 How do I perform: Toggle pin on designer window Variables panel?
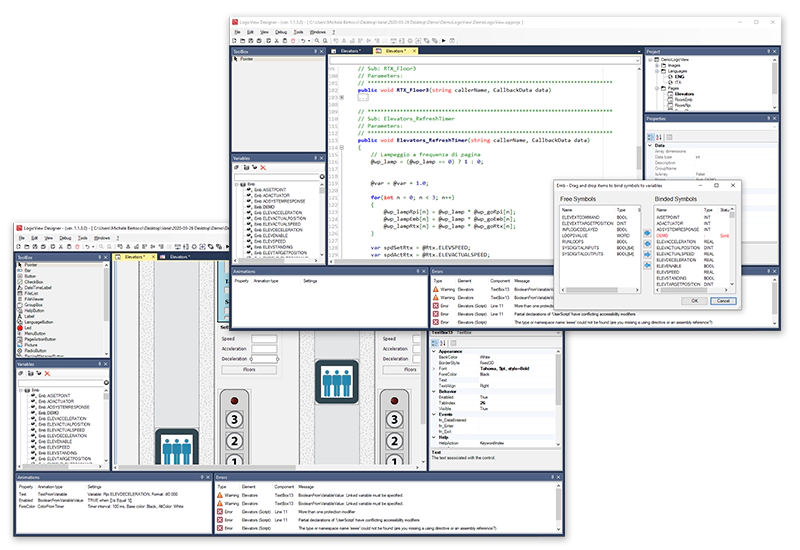click(99, 364)
